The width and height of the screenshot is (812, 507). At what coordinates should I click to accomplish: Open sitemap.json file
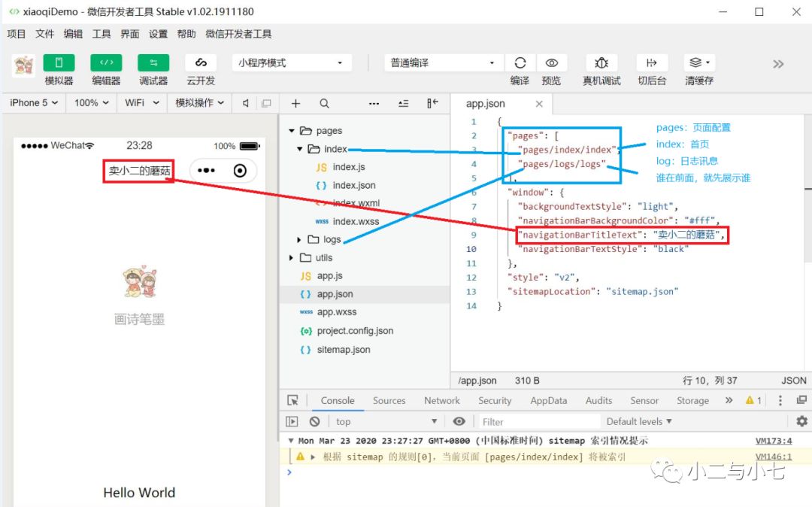point(344,350)
